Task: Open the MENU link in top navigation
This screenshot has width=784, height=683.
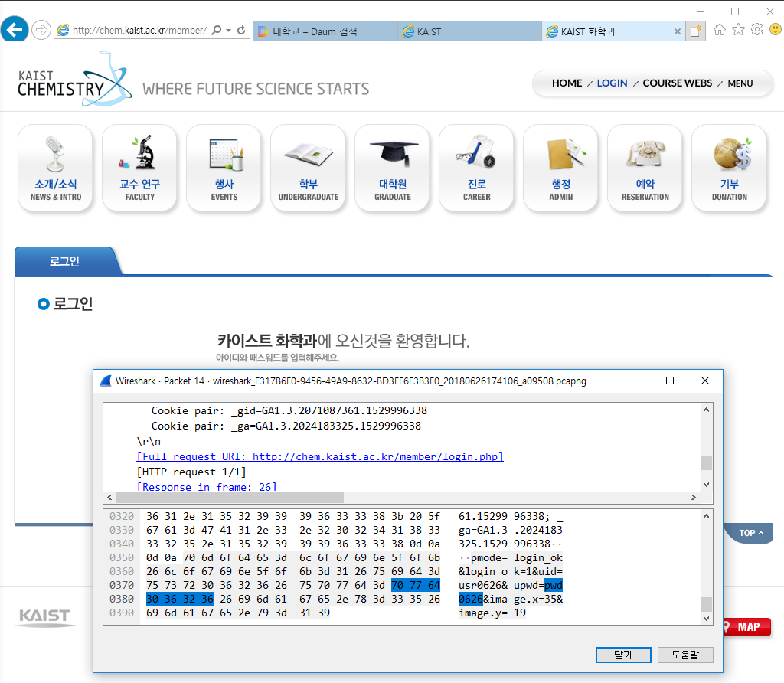Action: coord(740,83)
